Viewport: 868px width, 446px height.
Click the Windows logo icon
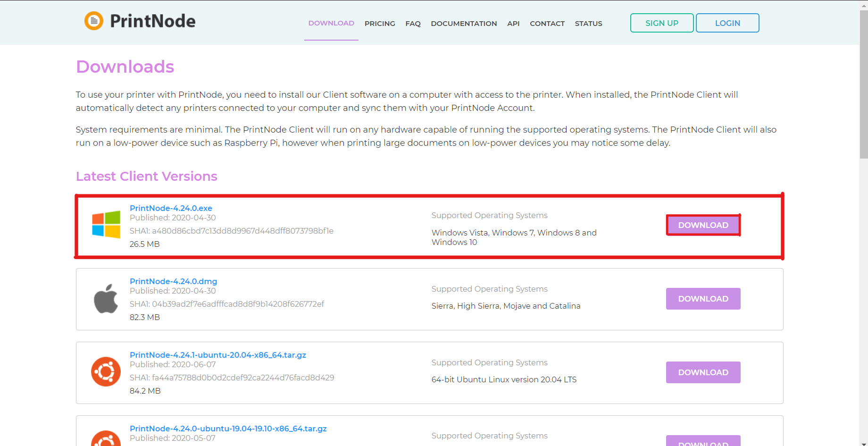106,225
